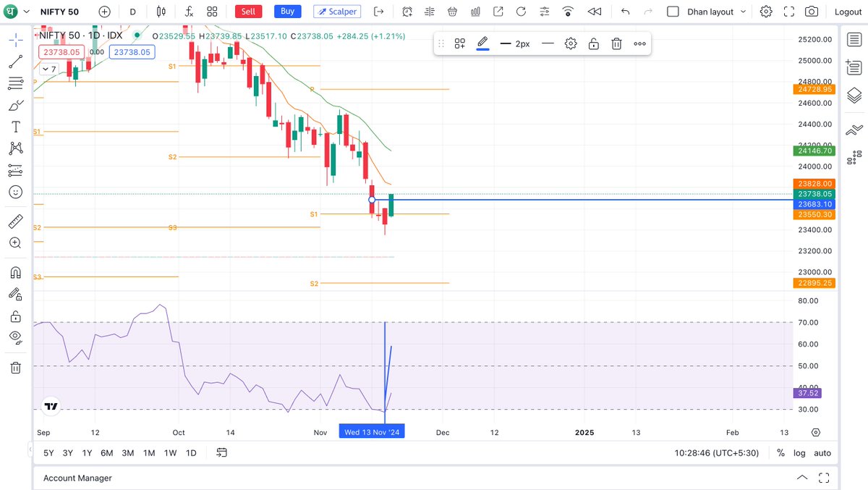868x490 pixels.
Task: Open drawing settings gear in floating toolbar
Action: pyautogui.click(x=571, y=43)
